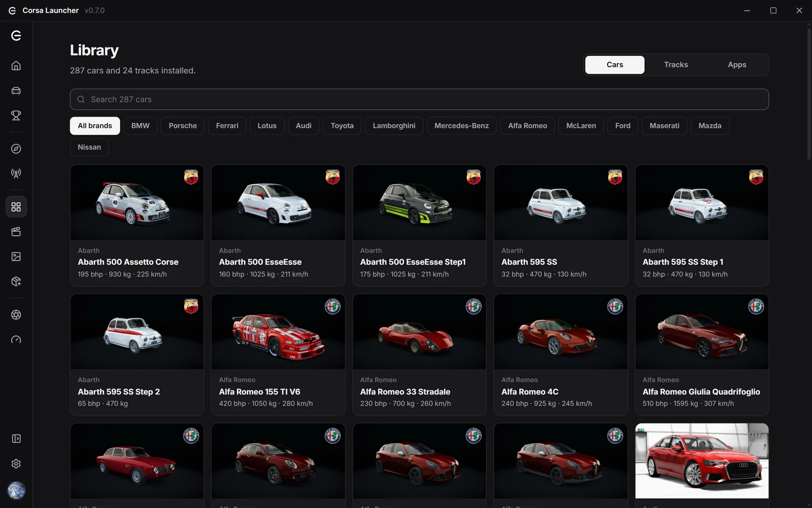Filter by Alfa Romeo brand
This screenshot has width=812, height=508.
527,126
